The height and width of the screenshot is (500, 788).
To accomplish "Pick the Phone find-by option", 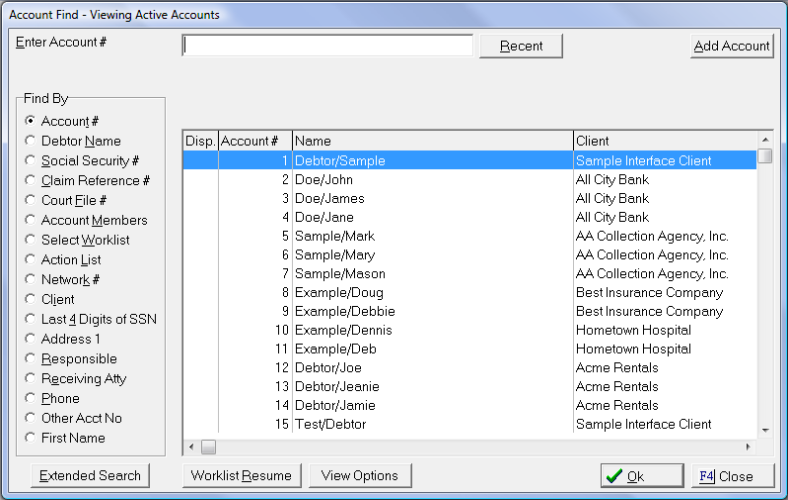I will point(31,398).
